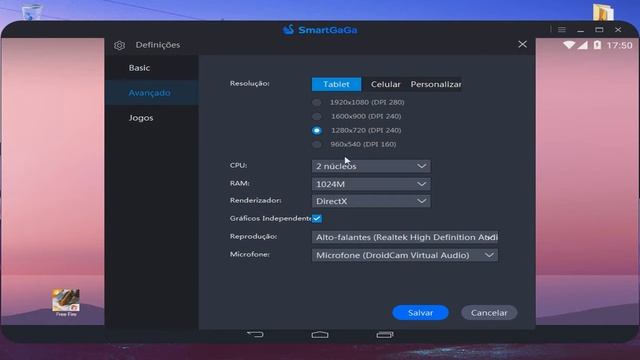Select the 1600x900 (DPI 240) resolution
The height and width of the screenshot is (360, 640).
(x=317, y=116)
